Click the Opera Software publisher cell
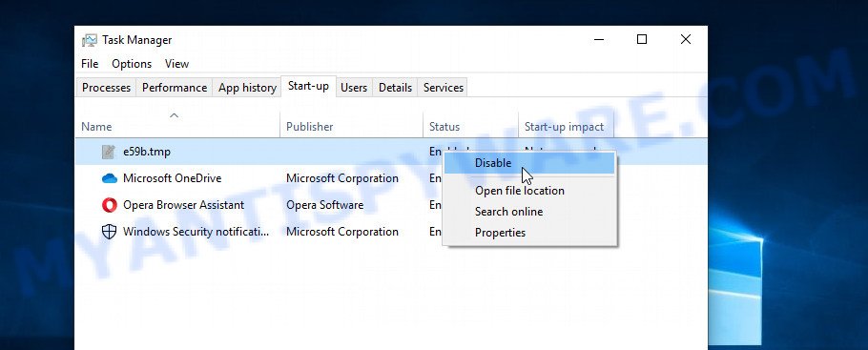The width and height of the screenshot is (868, 350). [325, 205]
